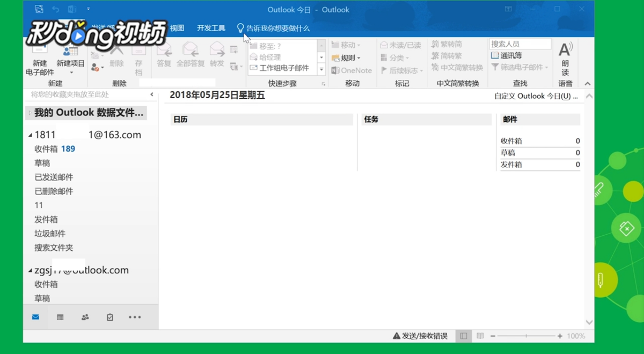Switch to Tasks view icon
Image resolution: width=644 pixels, height=354 pixels.
(x=110, y=317)
